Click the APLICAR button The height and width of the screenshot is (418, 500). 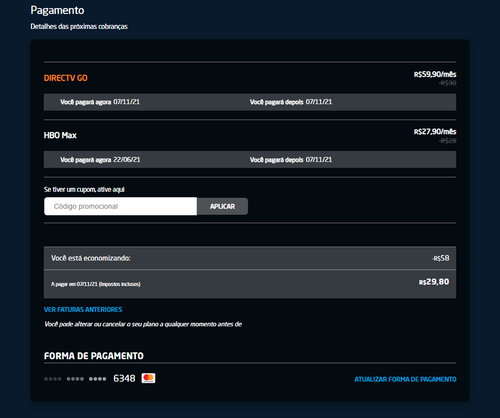[222, 206]
